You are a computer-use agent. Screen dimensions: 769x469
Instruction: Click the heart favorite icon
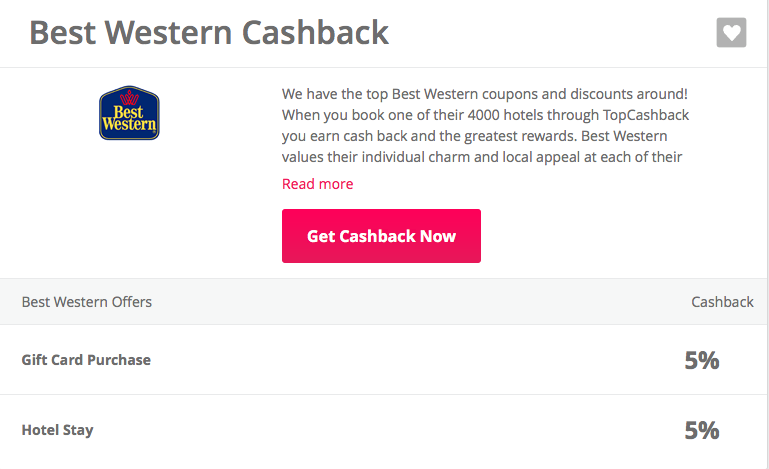pos(731,33)
